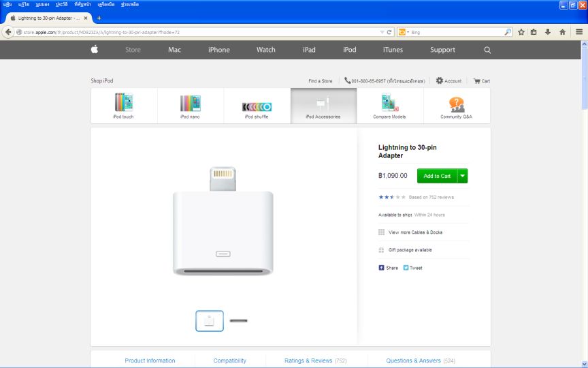Click the Apple logo in navigation bar
588x368 pixels.
pos(95,49)
